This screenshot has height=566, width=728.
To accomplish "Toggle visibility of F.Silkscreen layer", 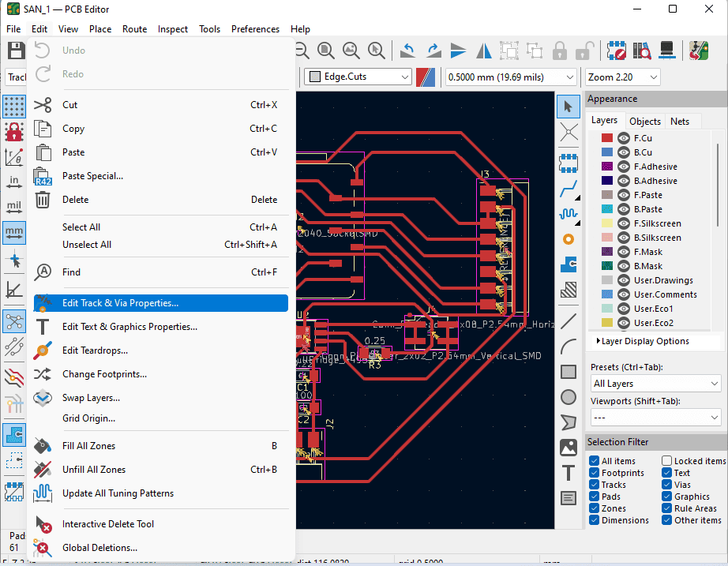I will (x=624, y=223).
